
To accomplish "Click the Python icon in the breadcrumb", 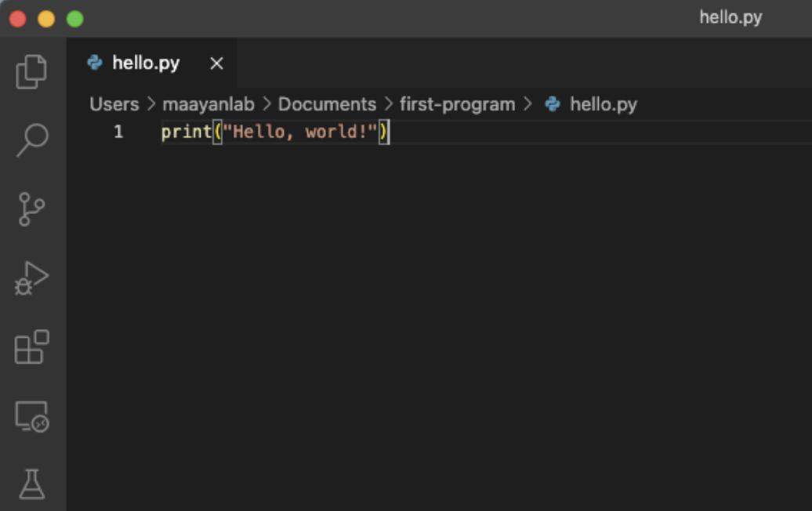I will pyautogui.click(x=553, y=104).
